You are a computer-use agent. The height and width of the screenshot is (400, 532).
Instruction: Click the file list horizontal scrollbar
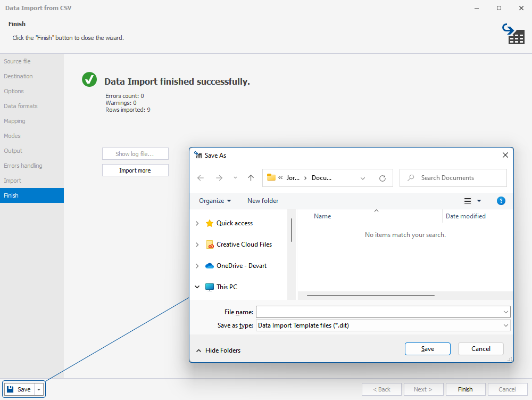[x=370, y=296]
